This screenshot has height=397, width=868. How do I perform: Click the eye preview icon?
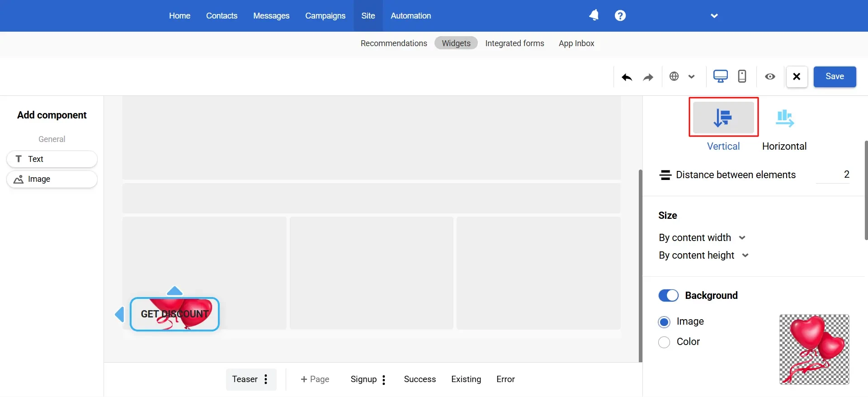pos(770,76)
